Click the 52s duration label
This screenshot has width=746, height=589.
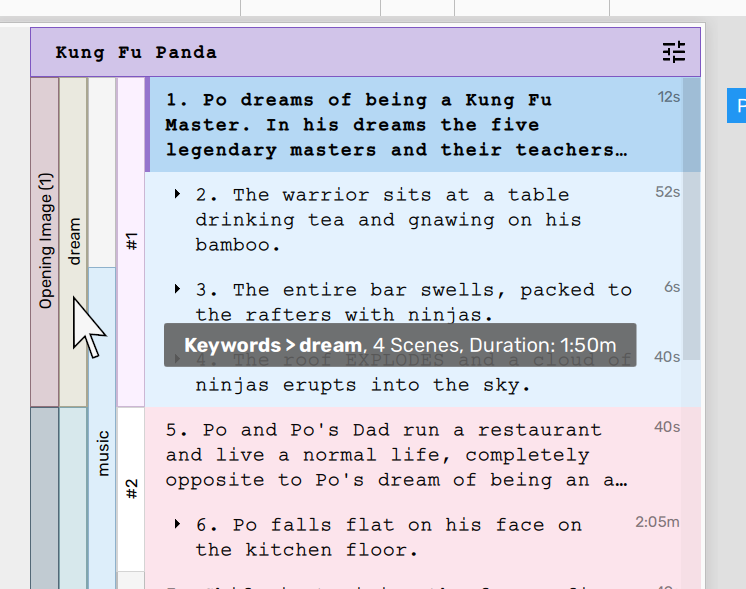(667, 192)
